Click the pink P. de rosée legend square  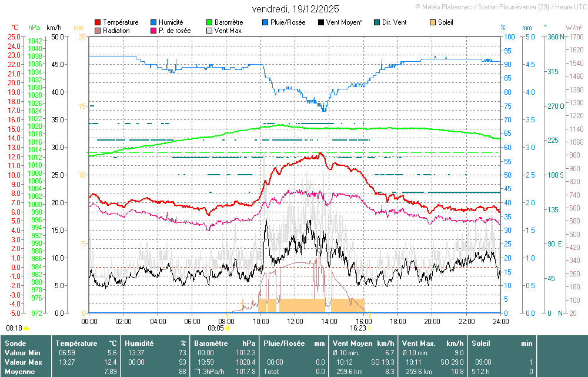click(154, 30)
